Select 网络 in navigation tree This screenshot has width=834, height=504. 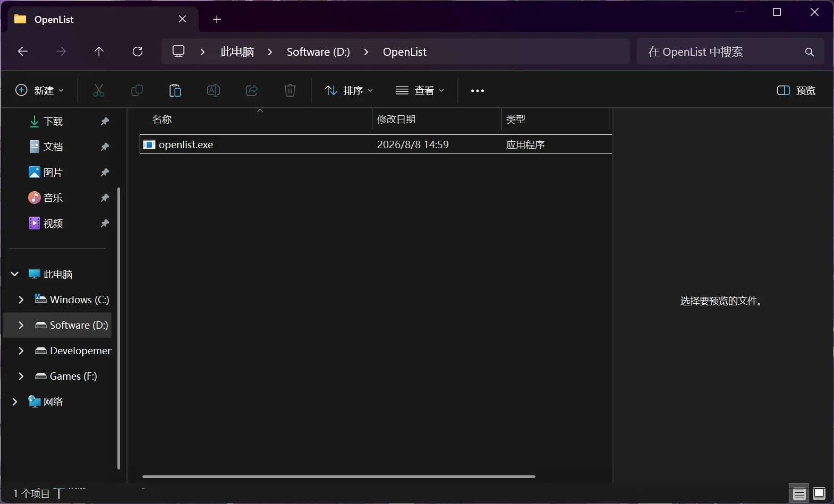(x=53, y=402)
